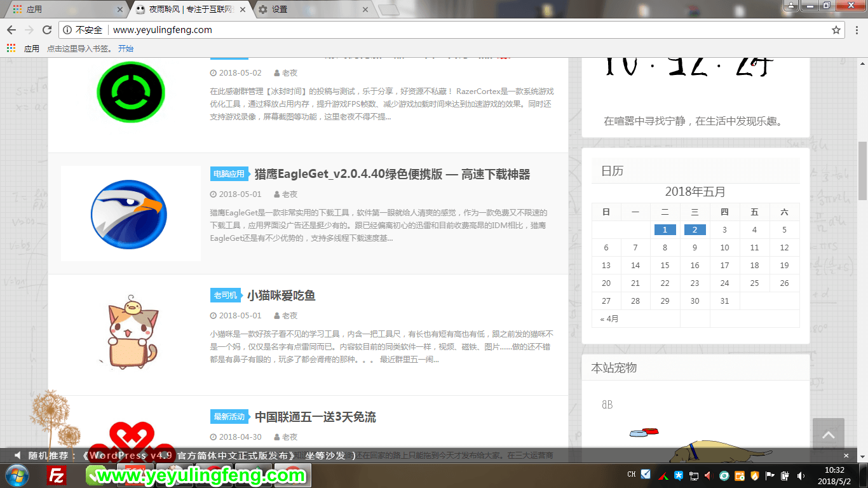Click the taskbar volume speaker icon

pos(801,475)
